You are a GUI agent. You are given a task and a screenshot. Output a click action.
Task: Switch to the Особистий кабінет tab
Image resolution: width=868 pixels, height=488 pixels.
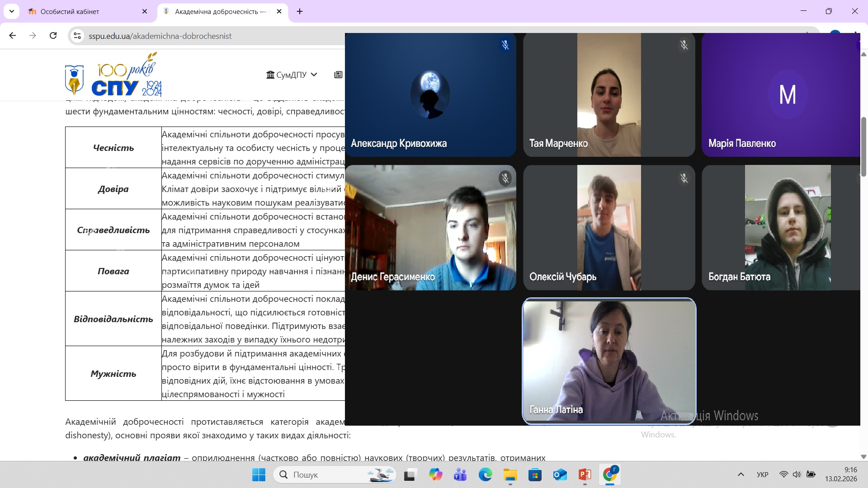(86, 11)
